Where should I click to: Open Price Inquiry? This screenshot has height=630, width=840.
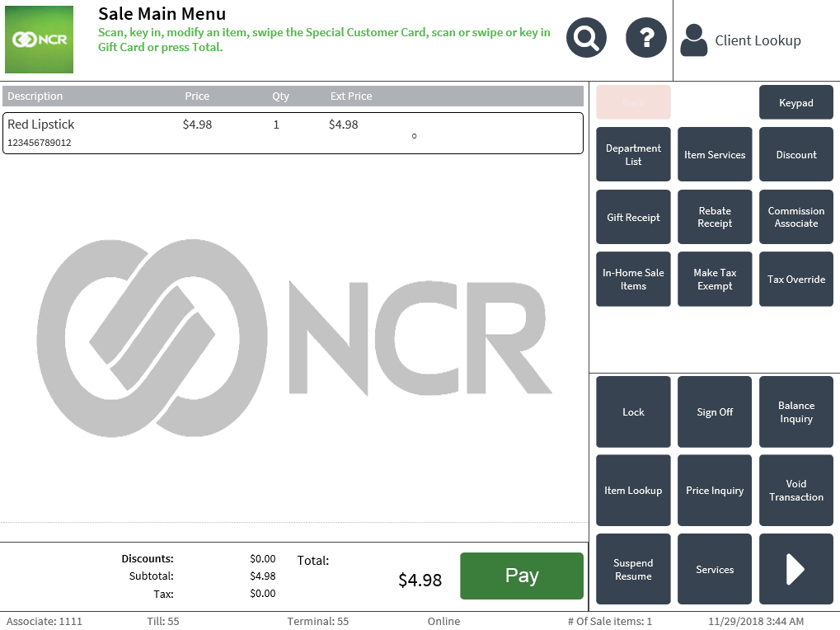coord(714,490)
